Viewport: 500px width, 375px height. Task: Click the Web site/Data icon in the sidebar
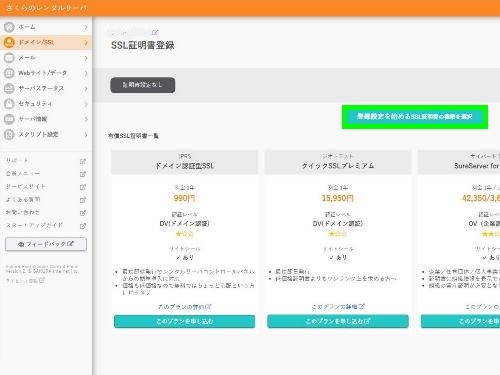coord(9,73)
